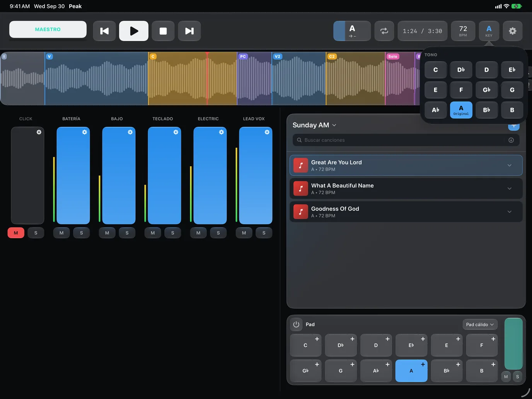Viewport: 532px width, 399px height.
Task: Expand What A Beautiful Name song row
Action: pyautogui.click(x=510, y=189)
